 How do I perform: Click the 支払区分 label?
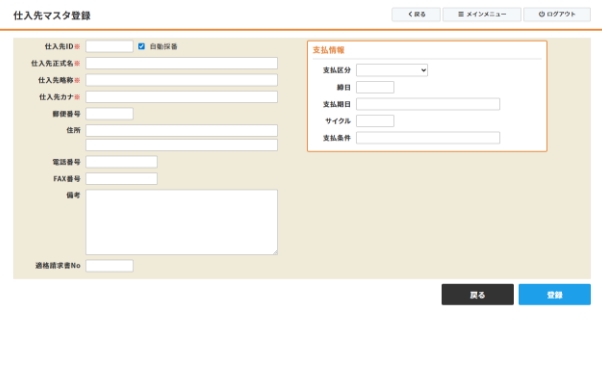[337, 70]
